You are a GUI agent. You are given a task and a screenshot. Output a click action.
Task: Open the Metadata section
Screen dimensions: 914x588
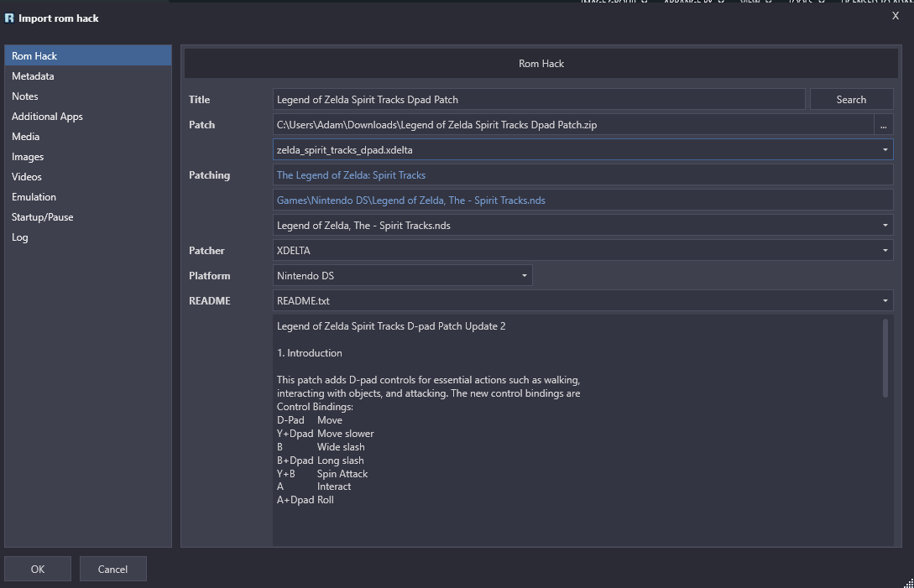tap(88, 76)
